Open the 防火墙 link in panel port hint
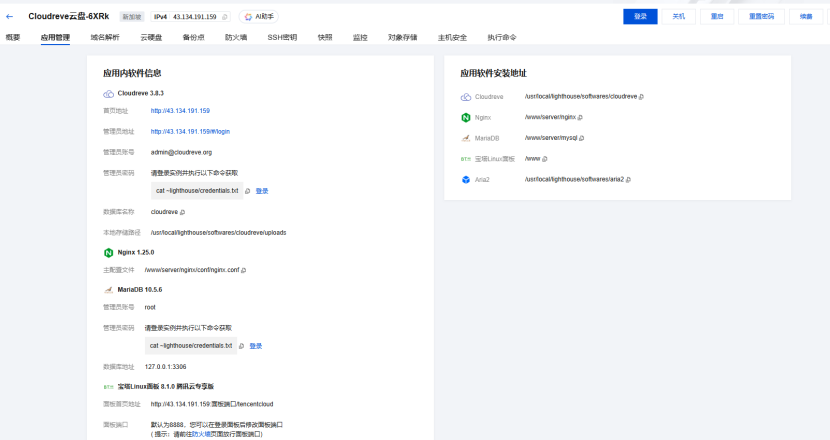This screenshot has width=830, height=440. [201, 434]
